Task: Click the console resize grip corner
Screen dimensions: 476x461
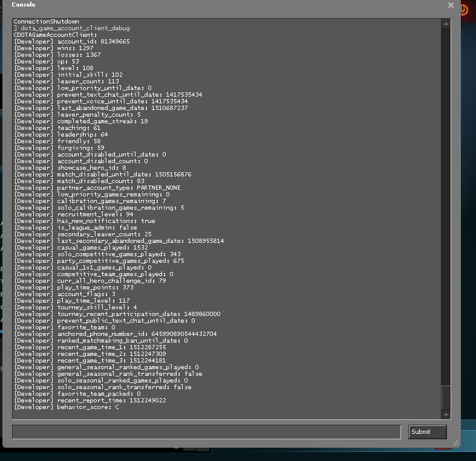Action: pos(455,442)
